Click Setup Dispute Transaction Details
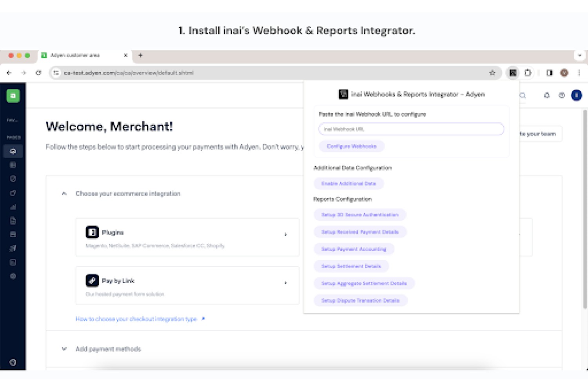The width and height of the screenshot is (588, 392). [360, 301]
